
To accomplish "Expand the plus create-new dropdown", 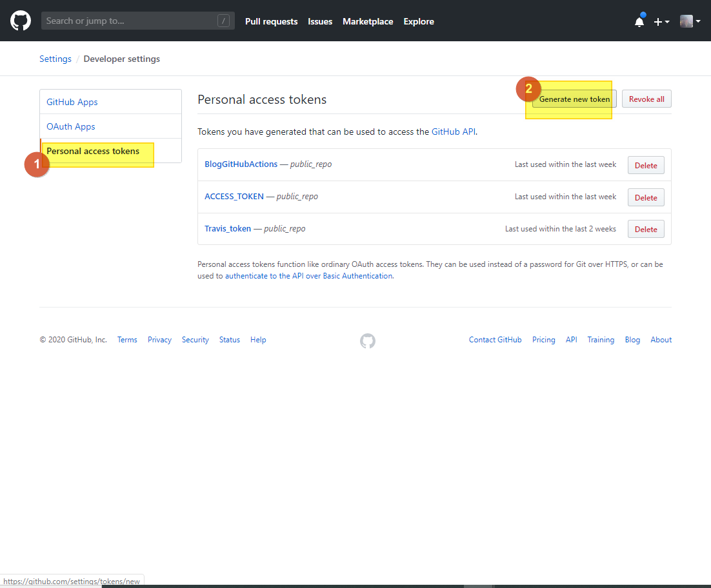I will pos(661,22).
